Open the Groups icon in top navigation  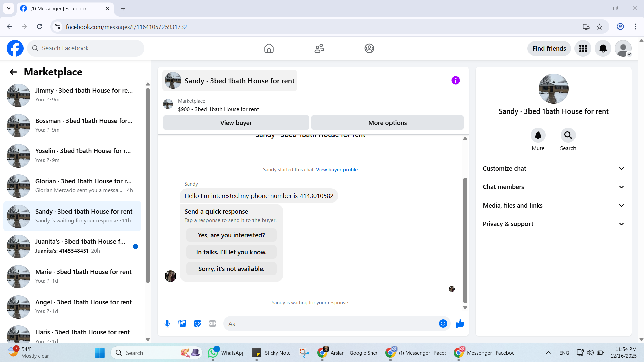369,48
